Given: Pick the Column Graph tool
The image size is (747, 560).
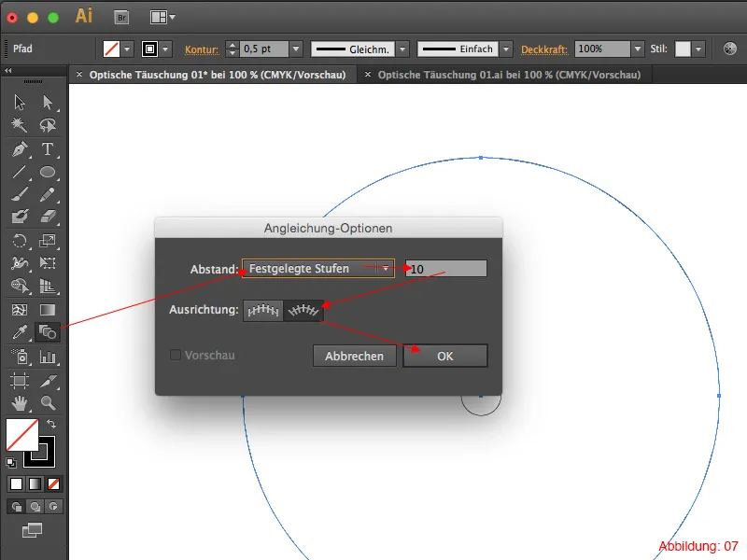Looking at the screenshot, I should coord(48,357).
